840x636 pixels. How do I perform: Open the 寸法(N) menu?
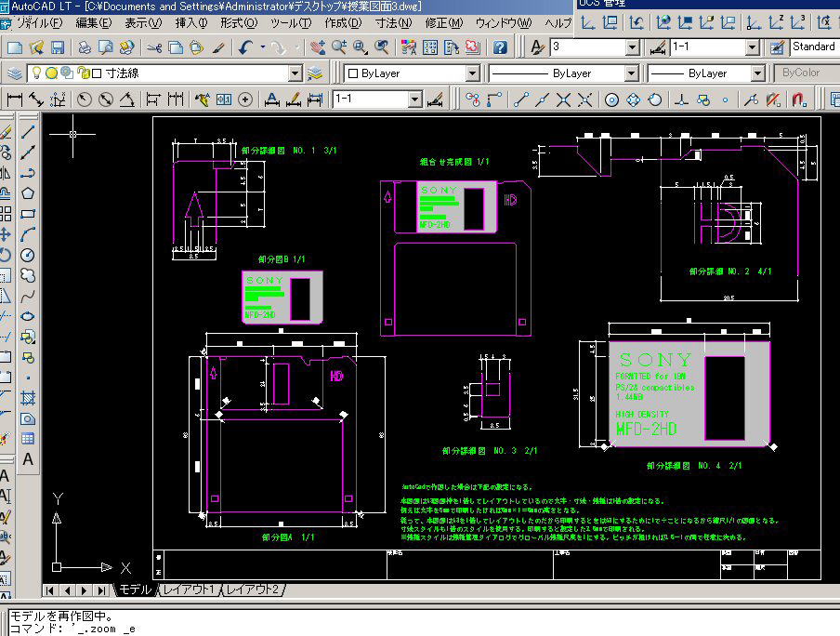point(394,23)
